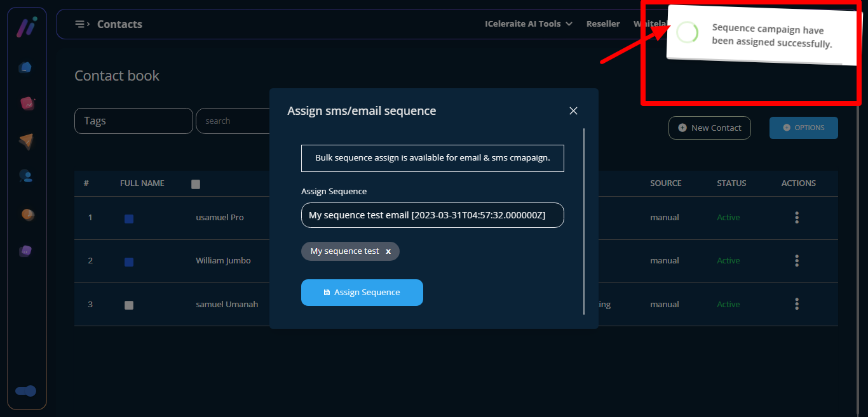Viewport: 868px width, 417px height.
Task: Check the checkbox for samuel Umanah
Action: point(129,305)
